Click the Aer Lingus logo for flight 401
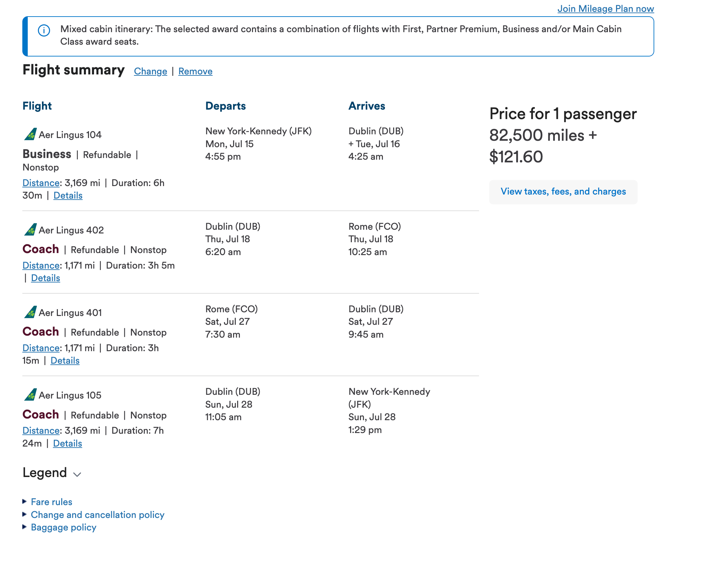 tap(30, 313)
